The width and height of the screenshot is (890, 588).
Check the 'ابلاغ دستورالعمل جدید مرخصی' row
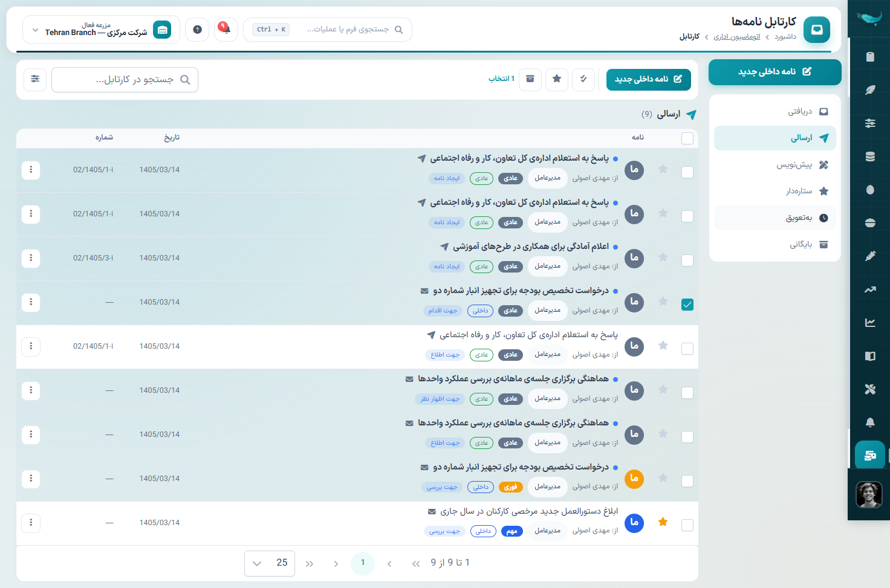tap(687, 525)
